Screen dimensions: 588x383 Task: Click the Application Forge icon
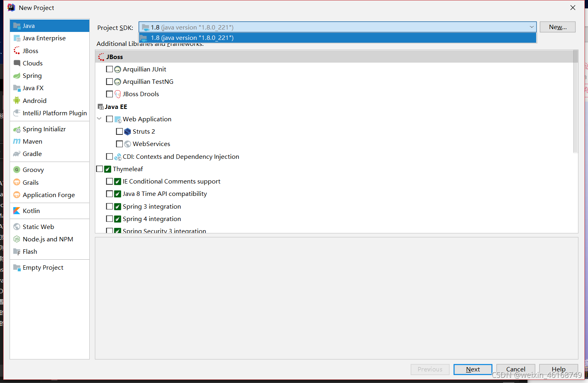[x=17, y=195]
